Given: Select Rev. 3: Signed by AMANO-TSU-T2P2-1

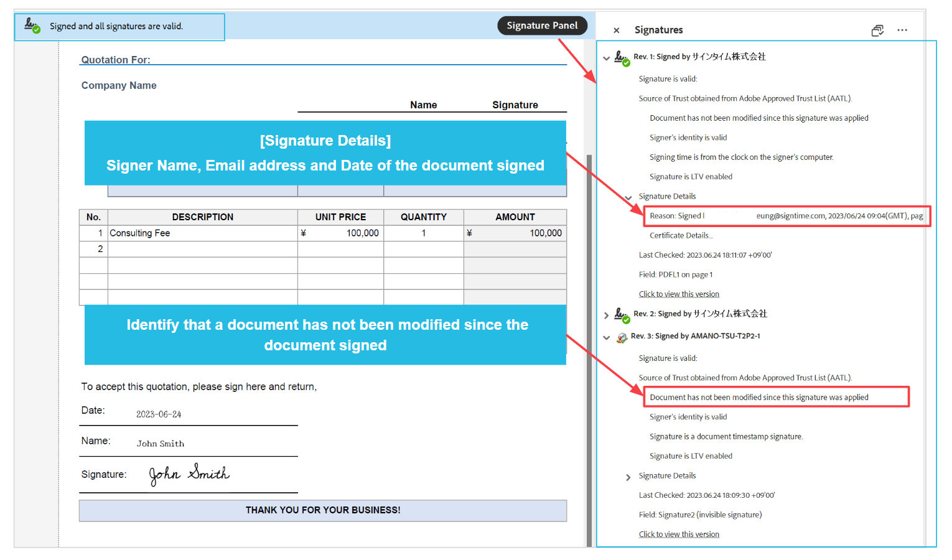Looking at the screenshot, I should tap(695, 336).
